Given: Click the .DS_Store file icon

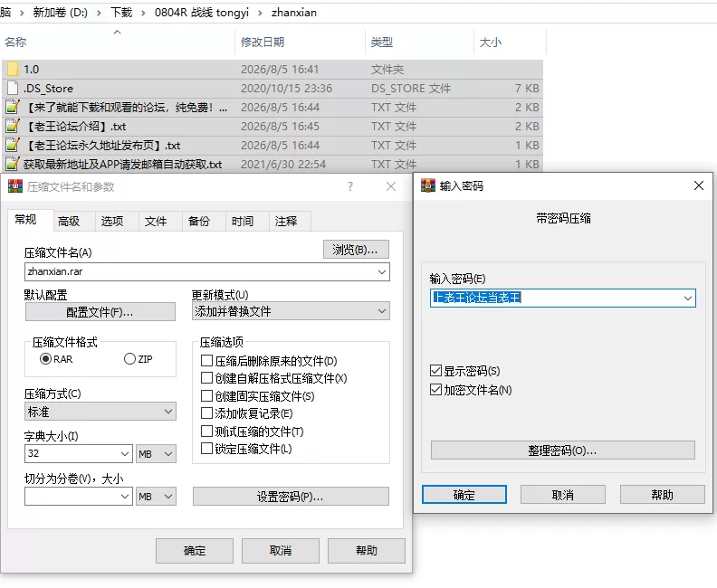Looking at the screenshot, I should (x=13, y=88).
